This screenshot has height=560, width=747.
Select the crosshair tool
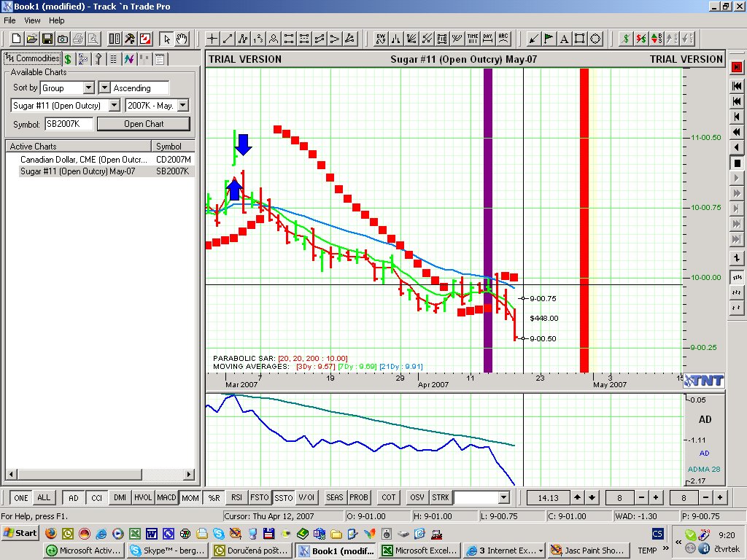point(212,39)
